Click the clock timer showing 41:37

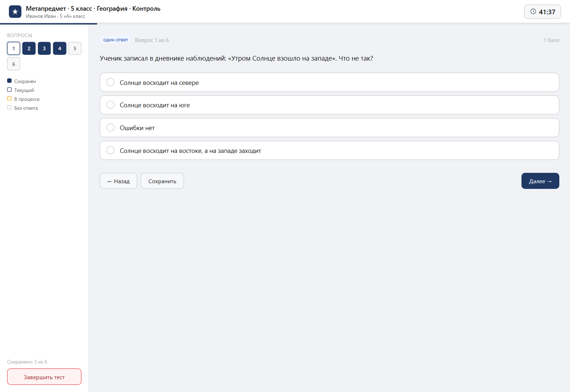pyautogui.click(x=543, y=12)
